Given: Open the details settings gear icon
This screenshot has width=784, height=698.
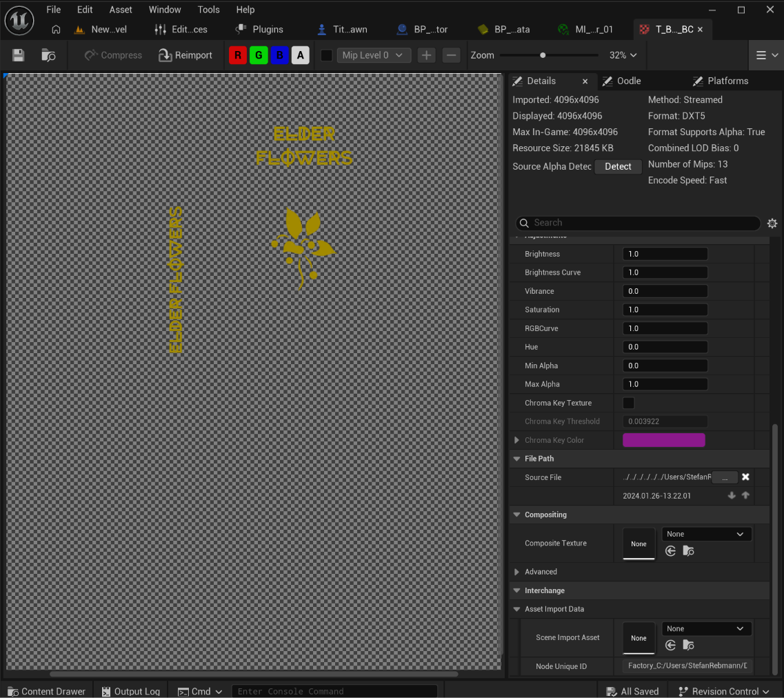Looking at the screenshot, I should click(x=772, y=223).
